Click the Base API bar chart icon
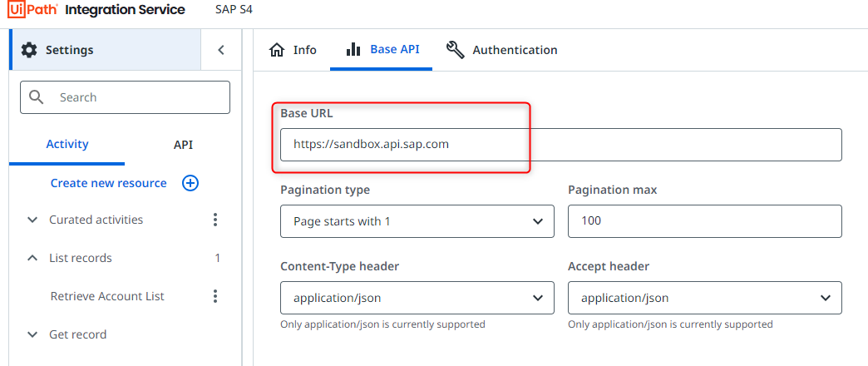The image size is (868, 366). click(x=353, y=49)
